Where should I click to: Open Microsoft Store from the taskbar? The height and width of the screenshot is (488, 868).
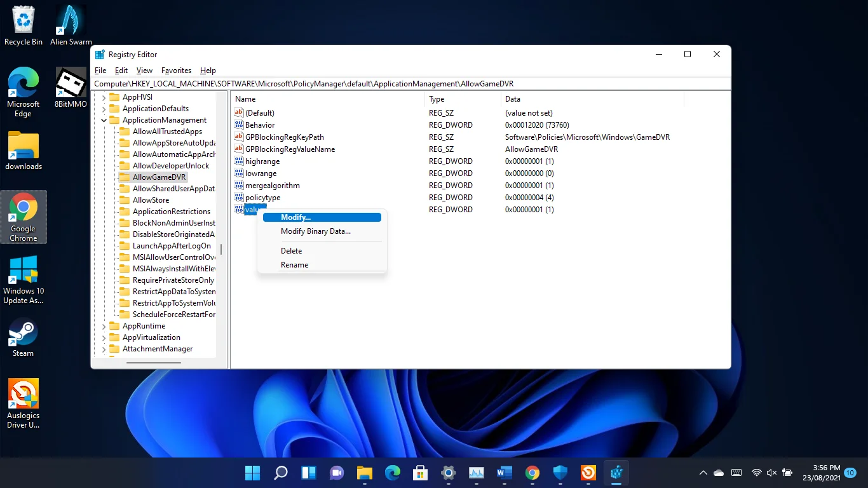click(x=420, y=473)
